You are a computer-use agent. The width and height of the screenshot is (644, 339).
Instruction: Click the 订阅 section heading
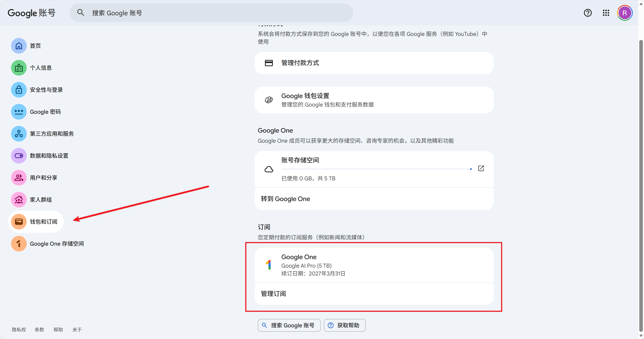264,227
